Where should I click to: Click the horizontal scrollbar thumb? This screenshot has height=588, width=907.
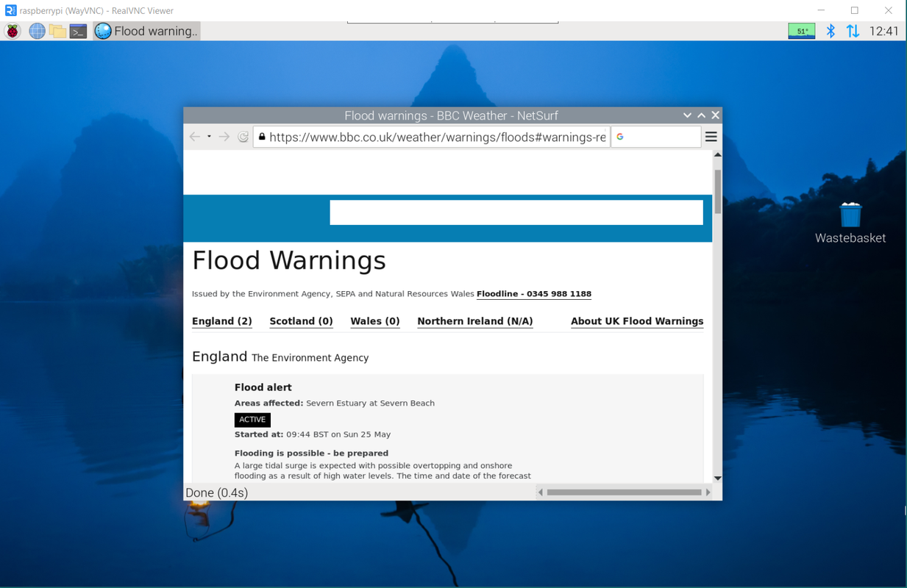[x=624, y=492]
